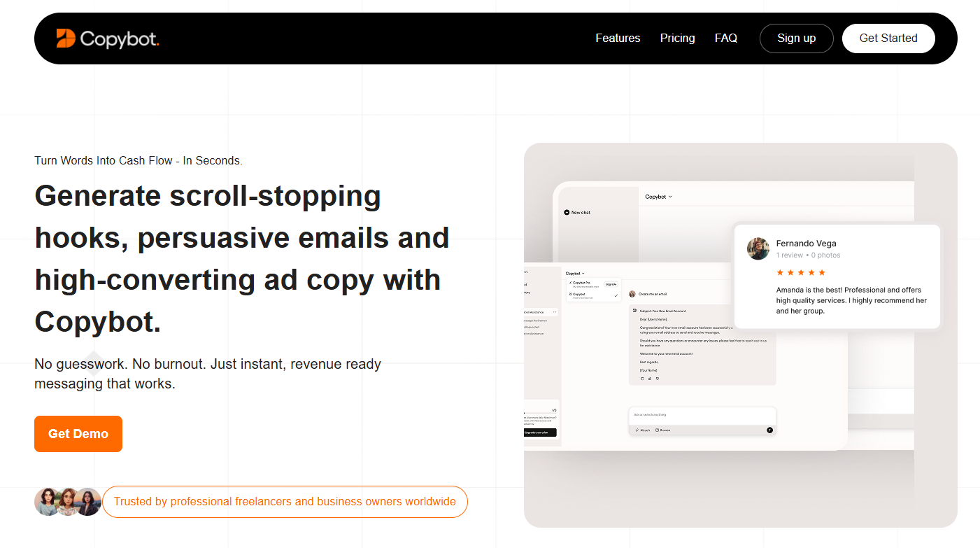Click the 'Generate scroll-stopping hooks' headline
The height and width of the screenshot is (548, 980).
(242, 258)
